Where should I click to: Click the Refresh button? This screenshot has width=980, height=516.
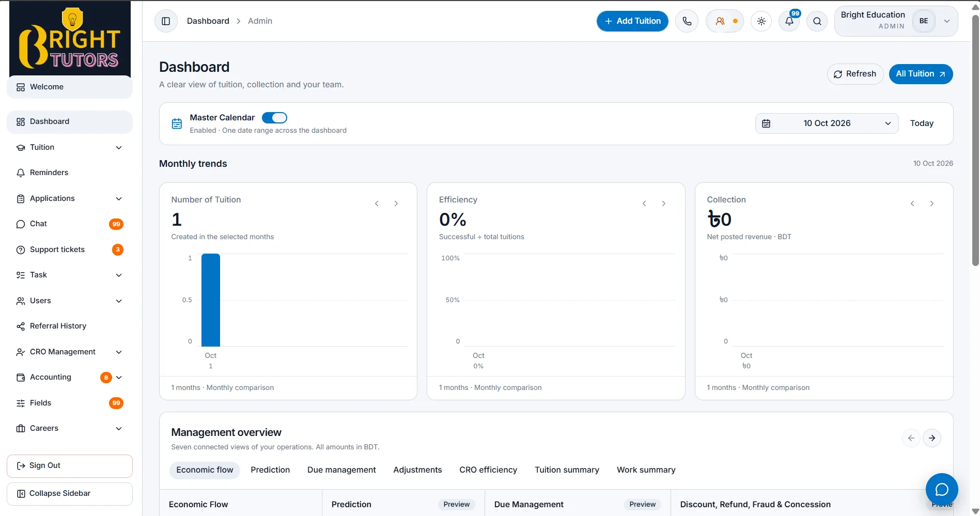pos(855,74)
